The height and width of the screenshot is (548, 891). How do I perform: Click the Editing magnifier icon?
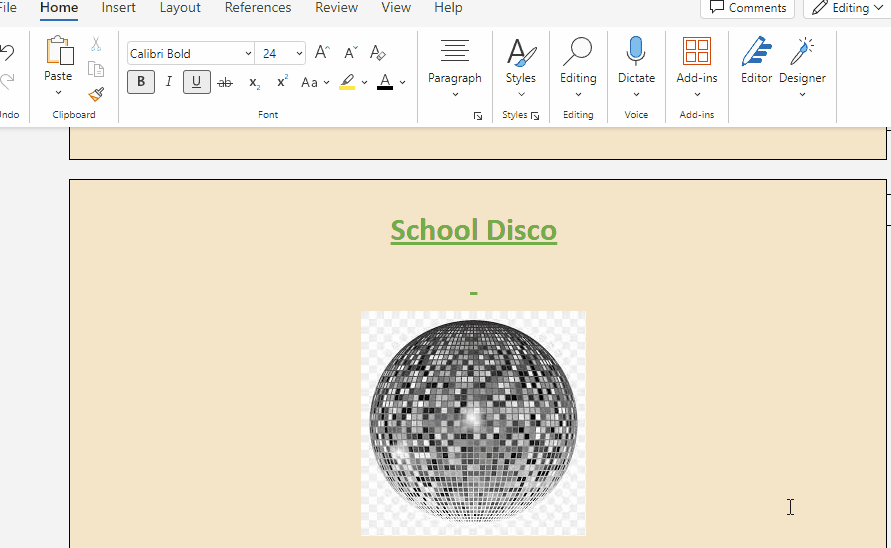pos(578,52)
